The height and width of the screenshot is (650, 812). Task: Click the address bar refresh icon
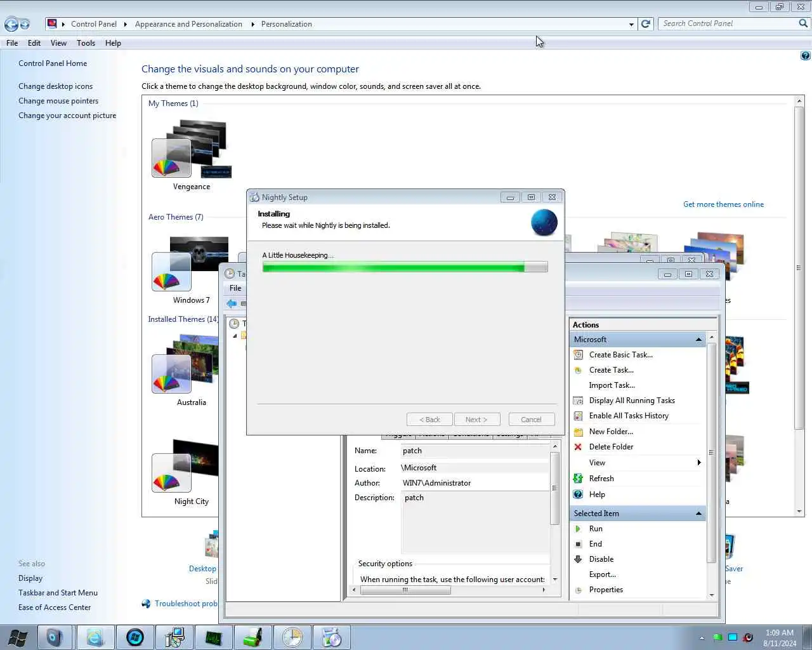(x=646, y=24)
